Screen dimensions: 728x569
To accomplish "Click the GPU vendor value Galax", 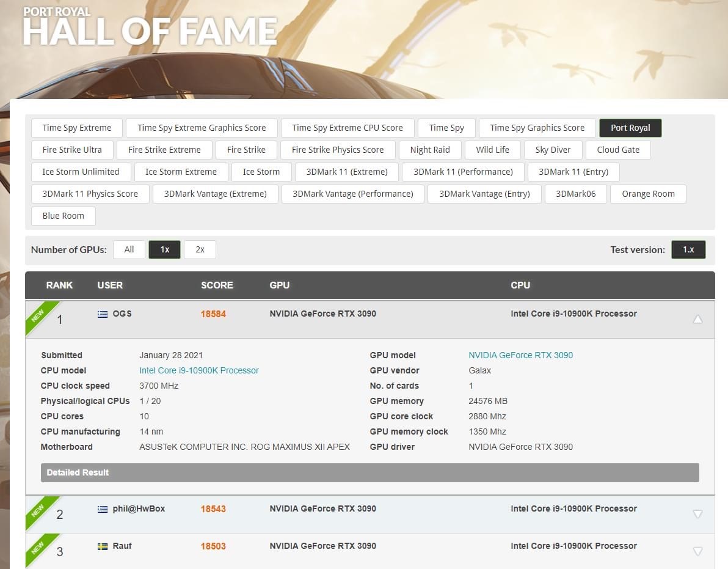I will point(479,370).
